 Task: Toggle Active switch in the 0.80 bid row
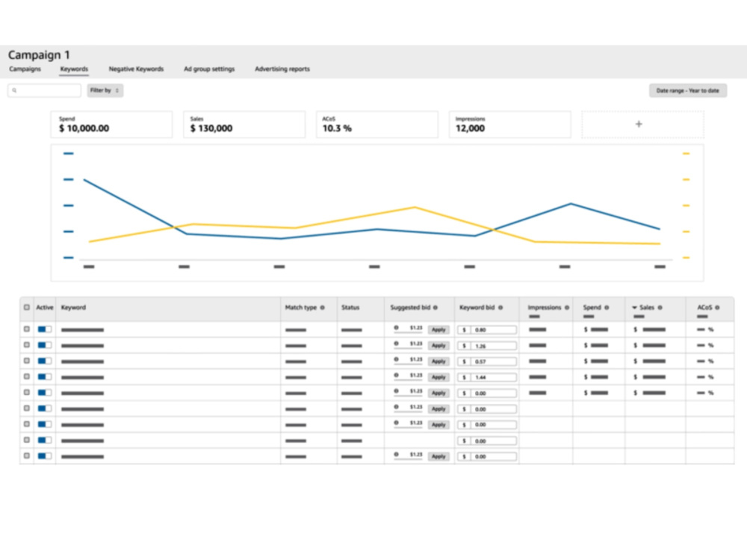45,329
